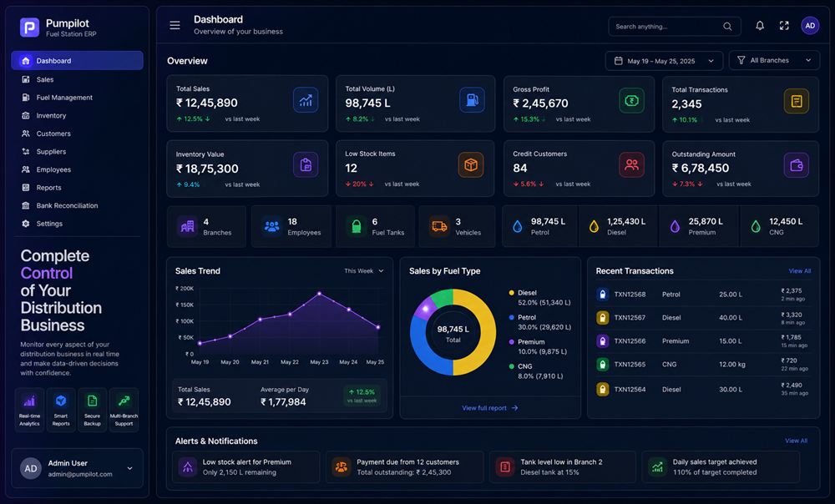835x504 pixels.
Task: Open the date range May 19 – May 25 dropdown
Action: tap(664, 61)
